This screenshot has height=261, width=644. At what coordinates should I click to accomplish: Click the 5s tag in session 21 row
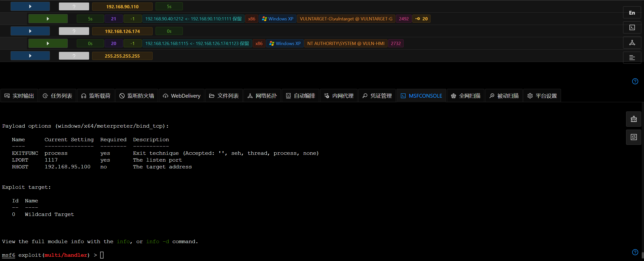click(90, 19)
